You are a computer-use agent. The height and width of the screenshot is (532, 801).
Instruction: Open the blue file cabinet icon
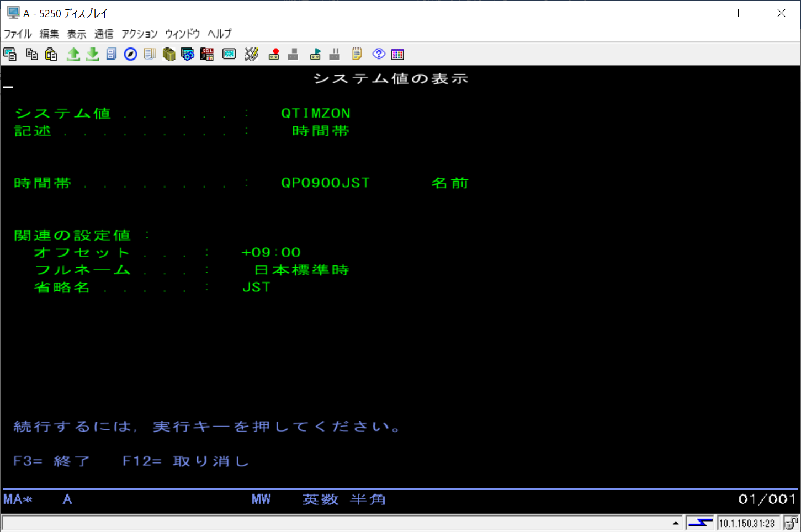(x=112, y=54)
